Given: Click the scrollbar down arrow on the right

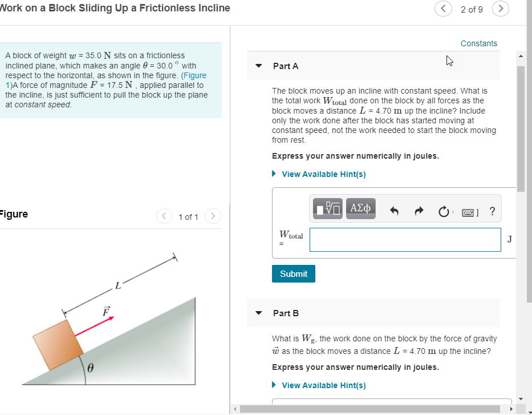Looking at the screenshot, I should (521, 398).
